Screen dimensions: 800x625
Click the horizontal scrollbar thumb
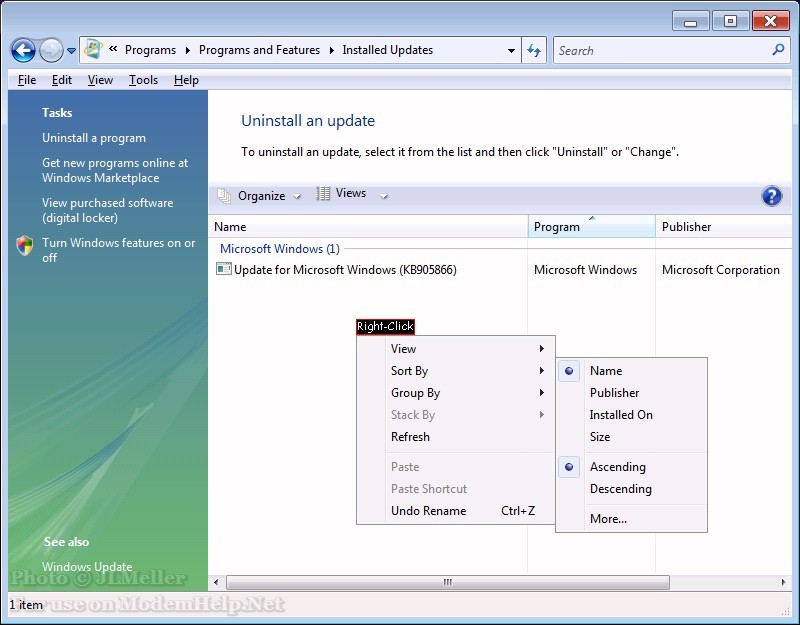[447, 582]
